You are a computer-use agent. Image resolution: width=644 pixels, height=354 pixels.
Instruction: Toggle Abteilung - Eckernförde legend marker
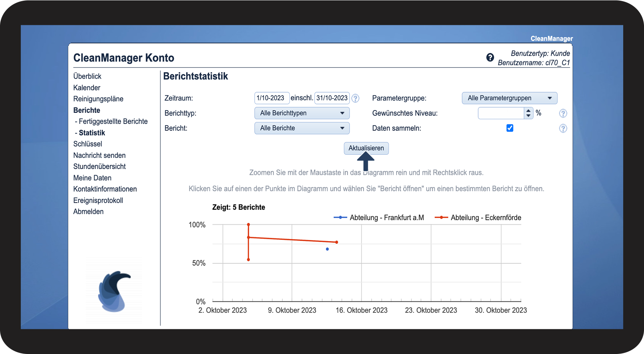tap(441, 217)
